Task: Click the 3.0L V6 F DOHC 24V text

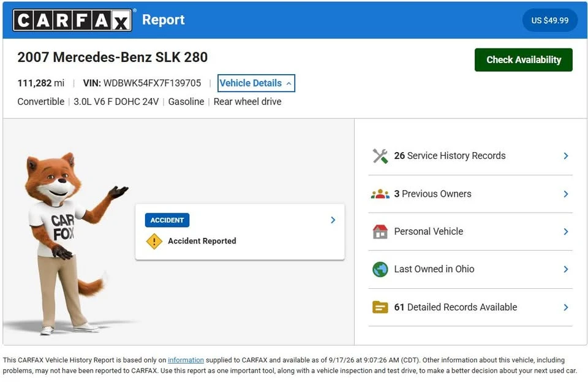Action: (x=116, y=102)
